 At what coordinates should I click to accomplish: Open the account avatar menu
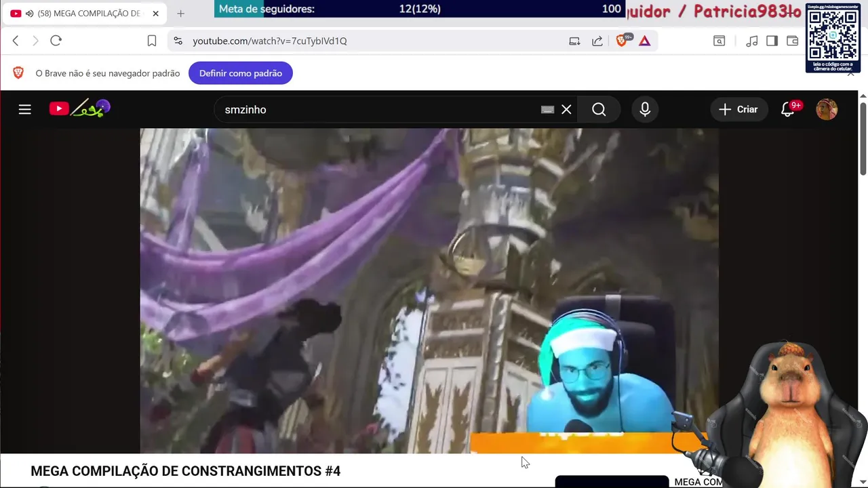tap(827, 109)
